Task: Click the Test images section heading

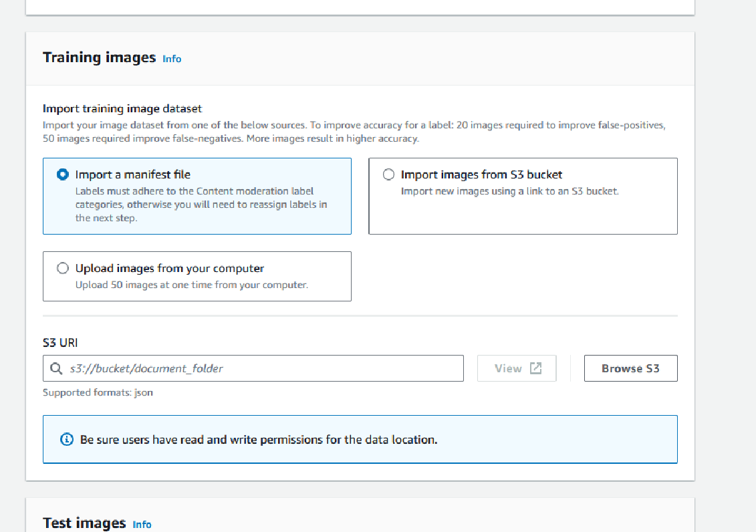Action: [84, 523]
